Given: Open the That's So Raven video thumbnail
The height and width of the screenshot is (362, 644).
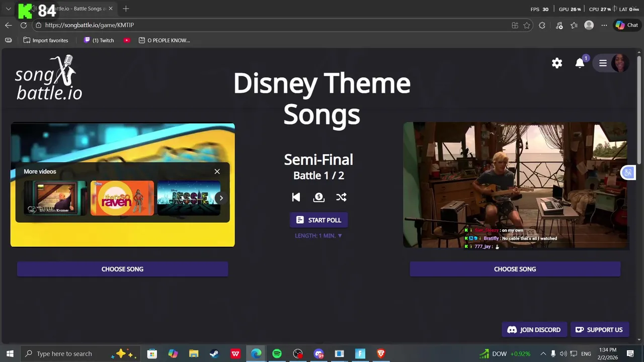Looking at the screenshot, I should tap(122, 198).
